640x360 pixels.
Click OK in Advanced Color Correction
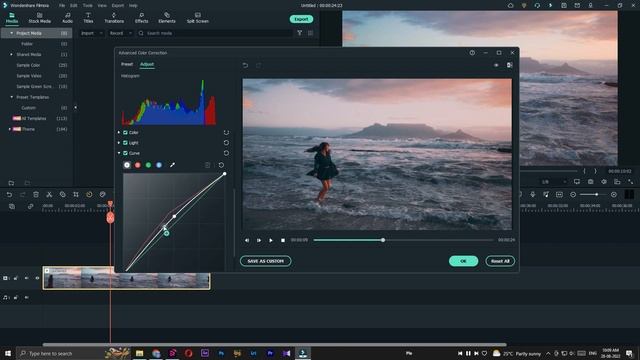click(x=463, y=261)
